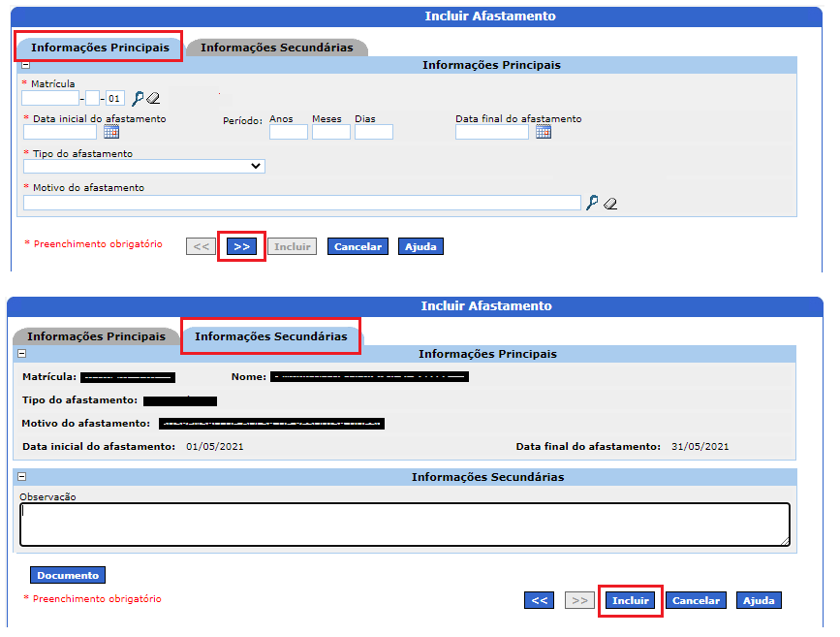Screen dimensions: 840x637
Task: Click into the Observação text area
Action: click(x=405, y=525)
